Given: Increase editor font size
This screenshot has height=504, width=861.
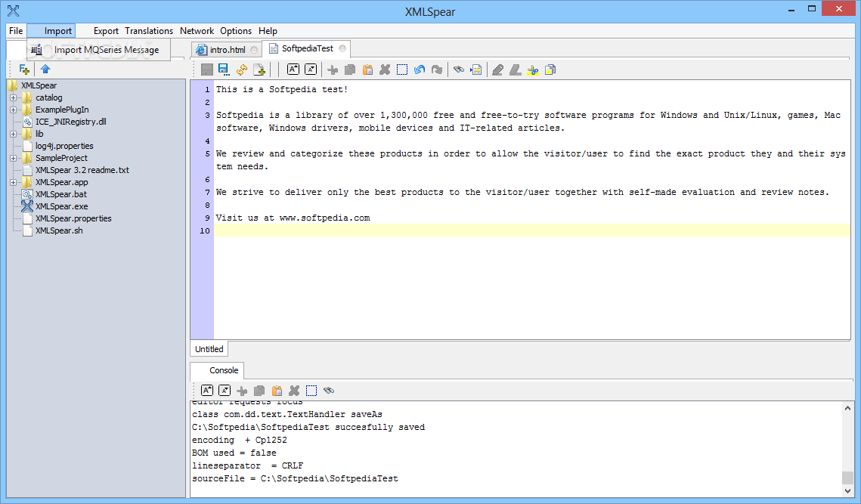Looking at the screenshot, I should point(293,70).
